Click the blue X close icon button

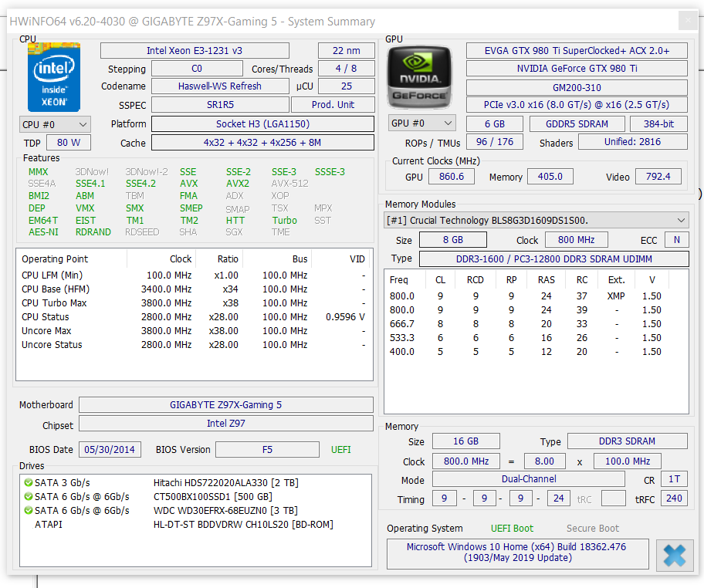[x=675, y=556]
